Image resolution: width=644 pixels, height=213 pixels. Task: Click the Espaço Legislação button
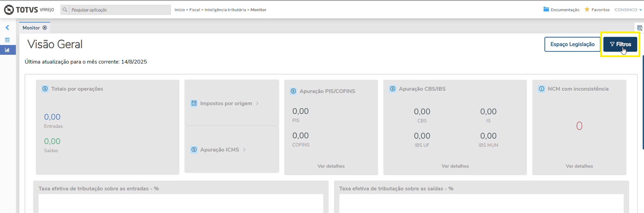pyautogui.click(x=572, y=44)
